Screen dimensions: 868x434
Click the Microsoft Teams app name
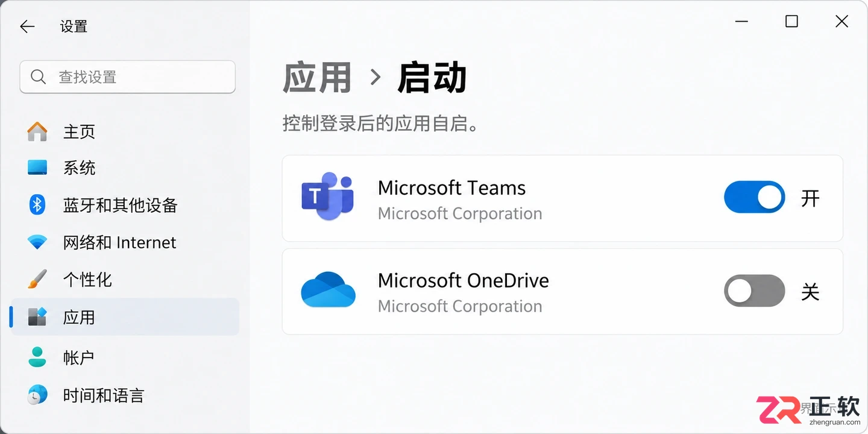point(451,187)
